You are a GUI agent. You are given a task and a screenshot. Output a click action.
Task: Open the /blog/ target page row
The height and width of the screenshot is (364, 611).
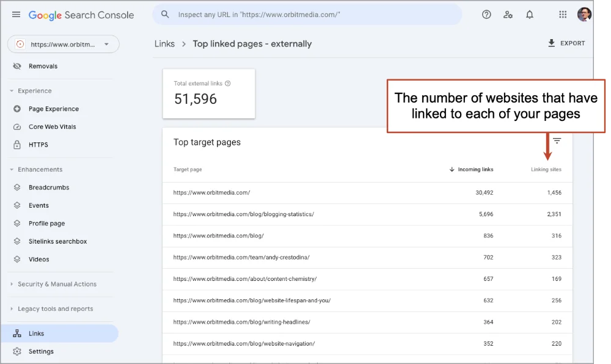(367, 236)
